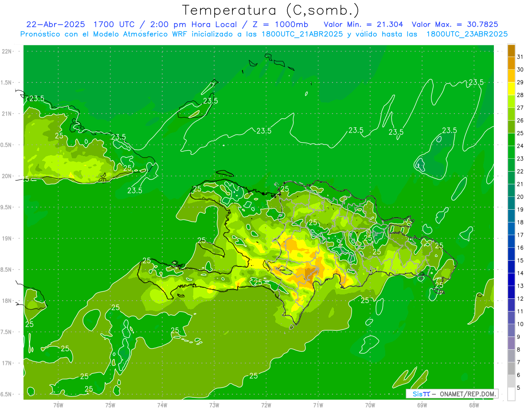532x411 pixels.
Task: Click the colorbar label 8
Action: (x=519, y=349)
